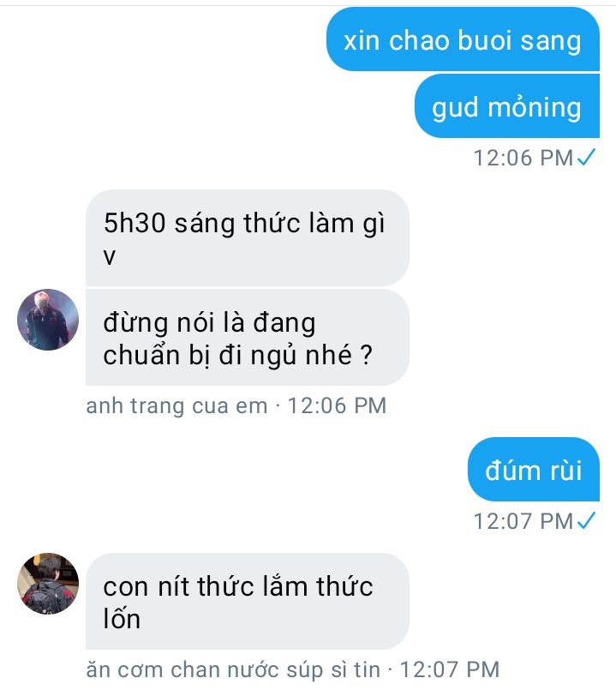
Task: Click the checkmark beside 12:07 PM
Action: pos(587,520)
